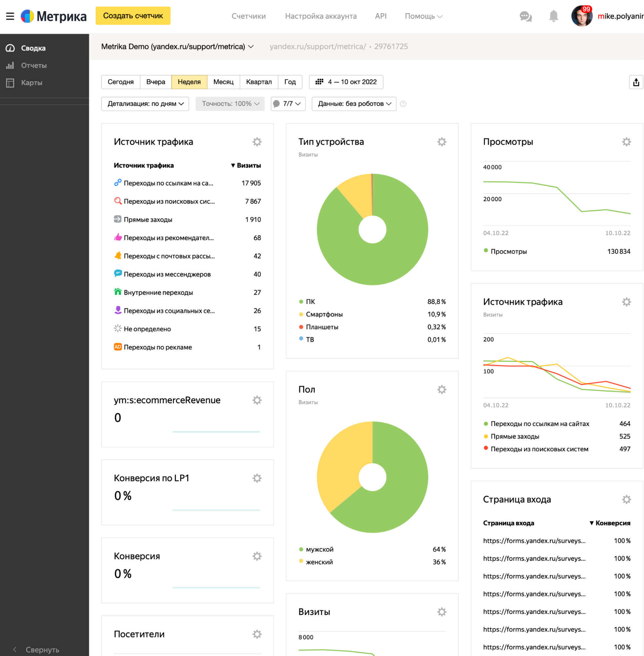Viewport: 644px width, 656px height.
Task: Click the notification bell icon
Action: (554, 16)
